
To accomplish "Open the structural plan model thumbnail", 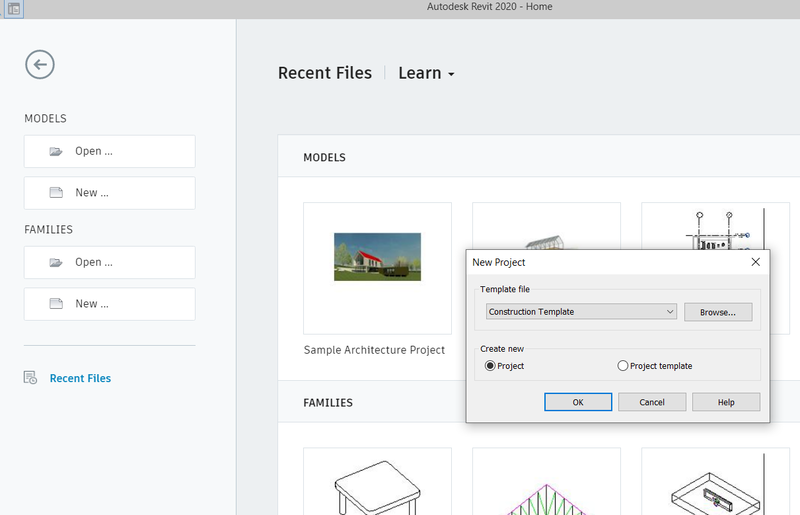I will pyautogui.click(x=715, y=226).
